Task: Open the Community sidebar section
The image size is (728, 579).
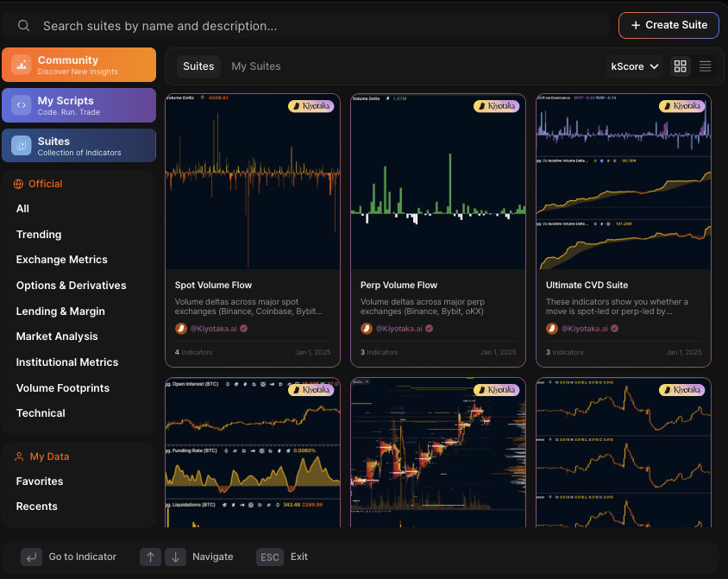Action: coord(78,64)
